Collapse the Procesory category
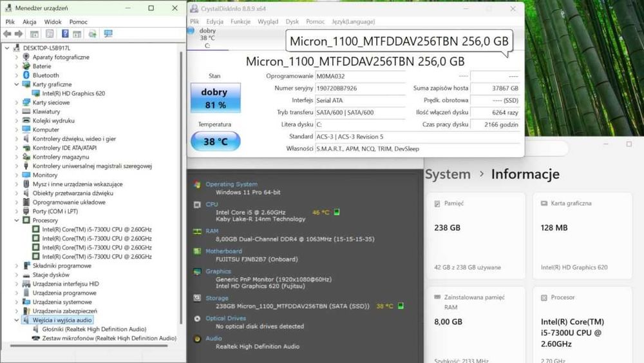 (x=17, y=221)
